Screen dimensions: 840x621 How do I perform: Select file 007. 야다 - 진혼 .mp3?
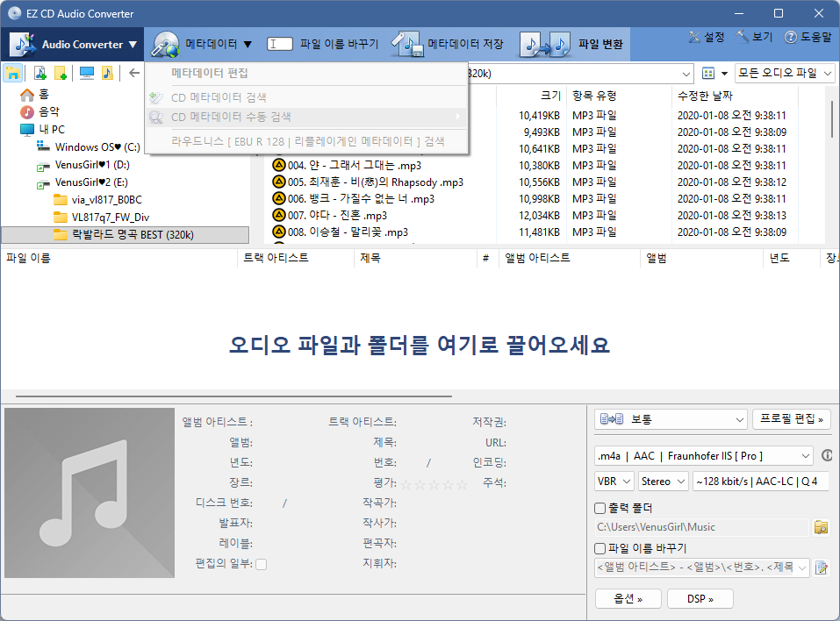point(329,215)
